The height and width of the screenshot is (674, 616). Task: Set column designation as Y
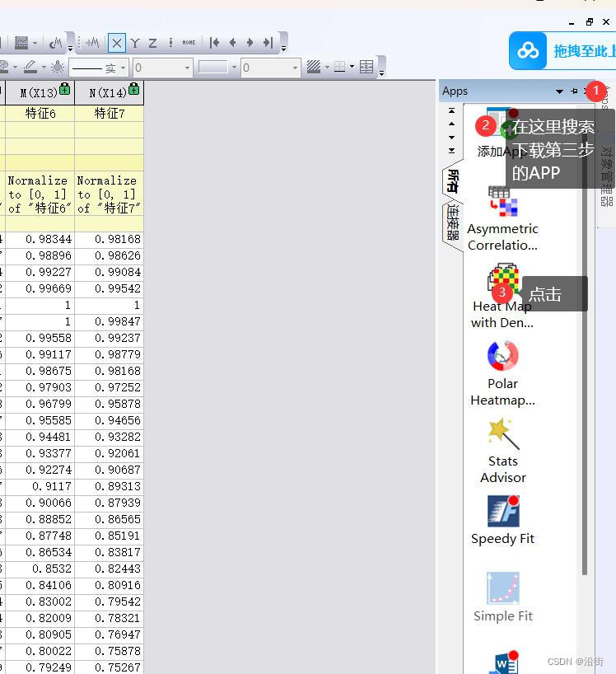click(x=135, y=43)
